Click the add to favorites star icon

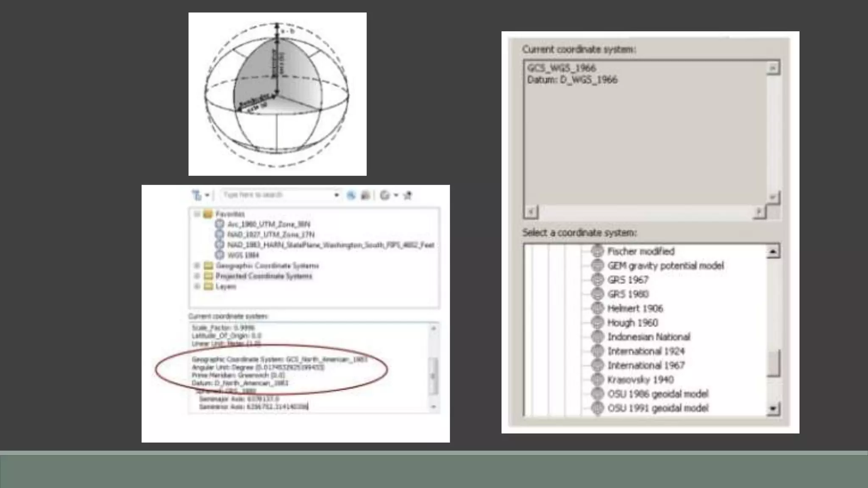408,195
